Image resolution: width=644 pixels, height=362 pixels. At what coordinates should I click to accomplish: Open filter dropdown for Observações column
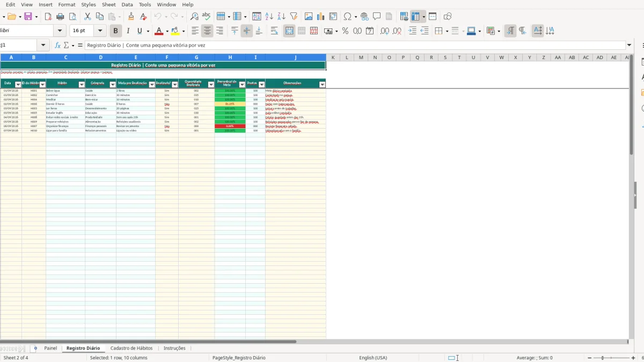[x=322, y=84]
